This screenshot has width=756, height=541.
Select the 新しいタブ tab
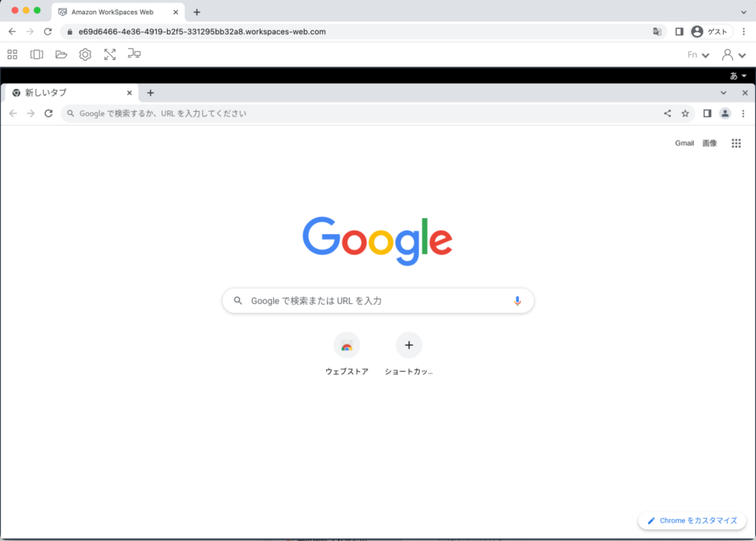tap(72, 93)
